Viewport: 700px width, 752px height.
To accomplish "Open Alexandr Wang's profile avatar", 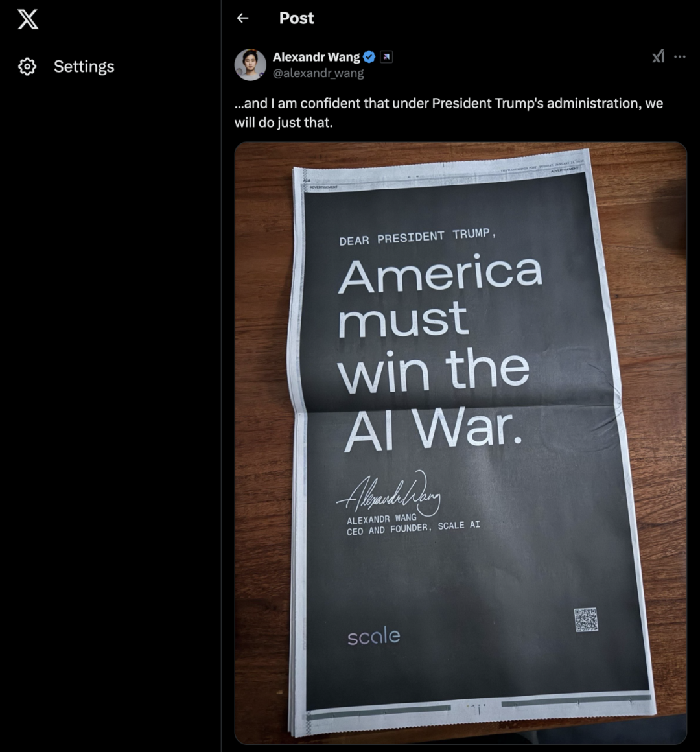I will (x=250, y=65).
